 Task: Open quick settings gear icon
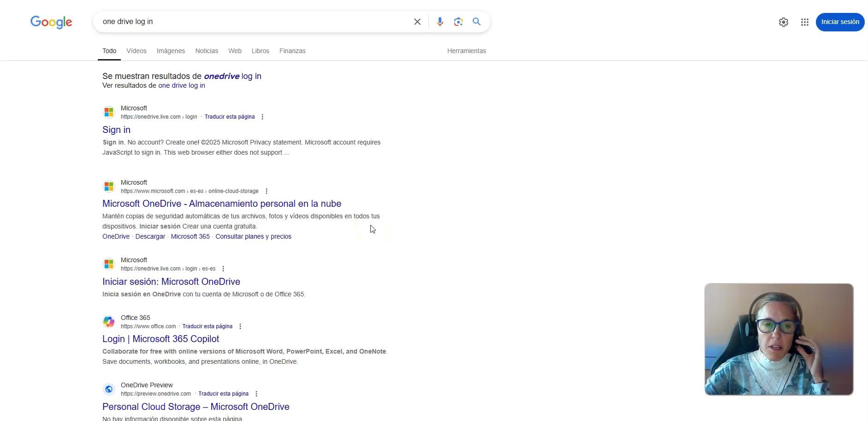point(784,22)
